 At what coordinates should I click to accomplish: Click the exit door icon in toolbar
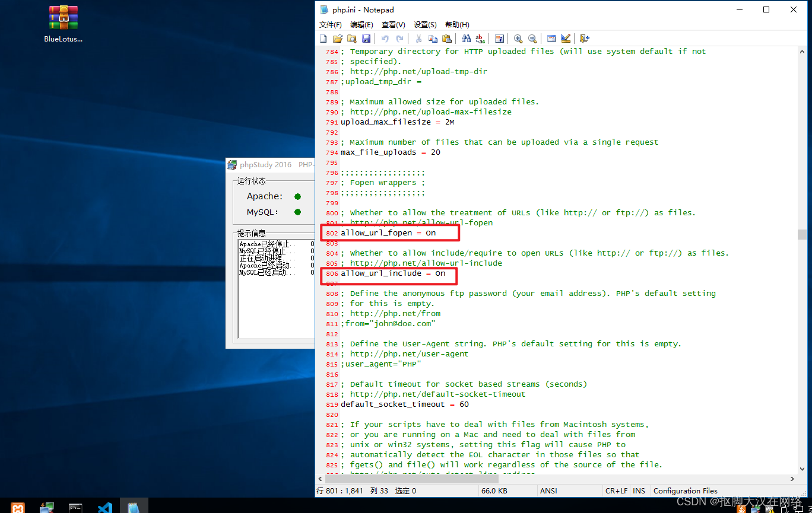point(585,39)
